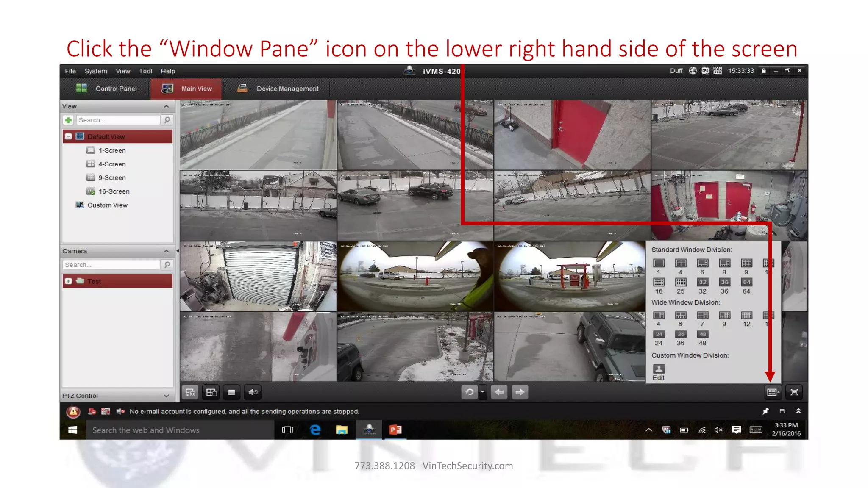Open the File menu

tap(70, 71)
